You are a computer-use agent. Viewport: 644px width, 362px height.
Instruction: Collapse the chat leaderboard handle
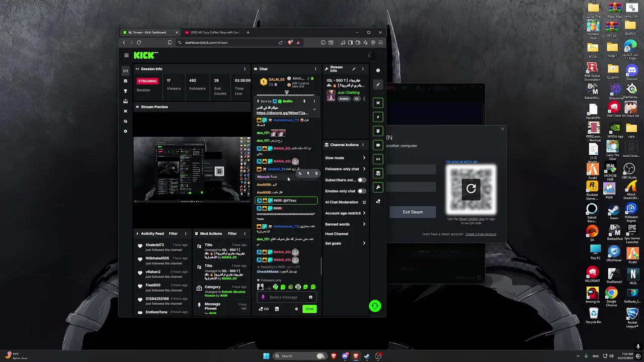287,93
